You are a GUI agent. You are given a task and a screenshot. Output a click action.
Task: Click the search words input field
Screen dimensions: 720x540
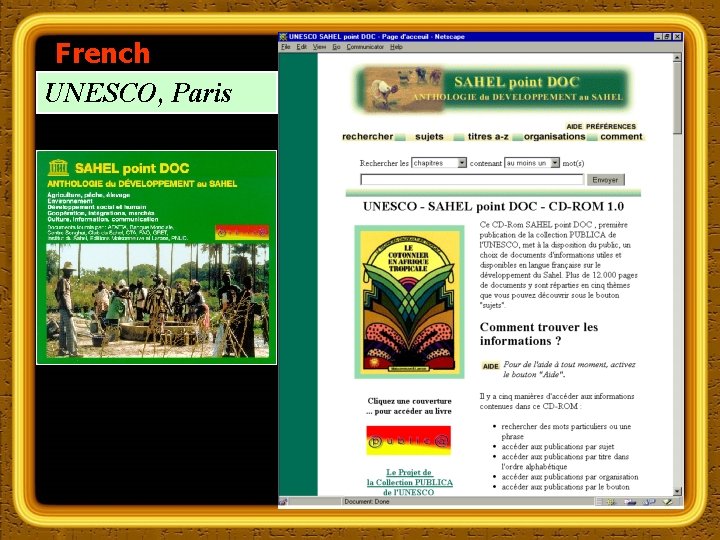472,180
